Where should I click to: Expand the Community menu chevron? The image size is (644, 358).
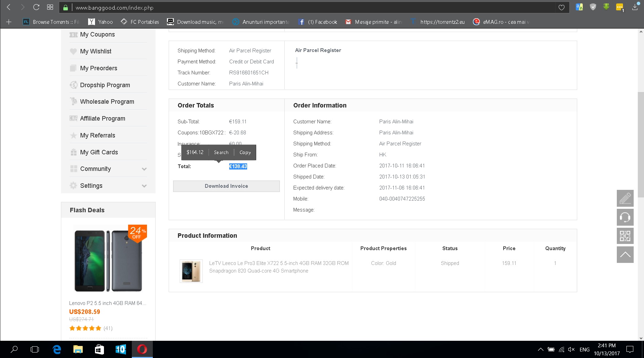tap(144, 169)
